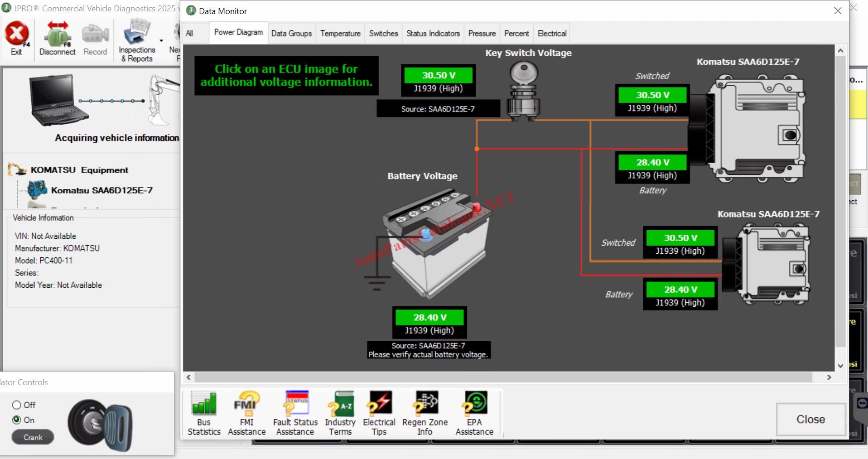The image size is (868, 459).
Task: Open Electrical Tips icon
Action: (x=379, y=403)
